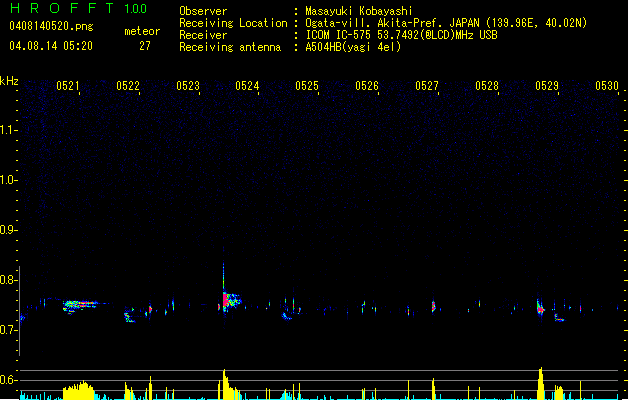Click the 0.7 kHz axis label
Viewport: 629px width, 400px height.
[8, 330]
